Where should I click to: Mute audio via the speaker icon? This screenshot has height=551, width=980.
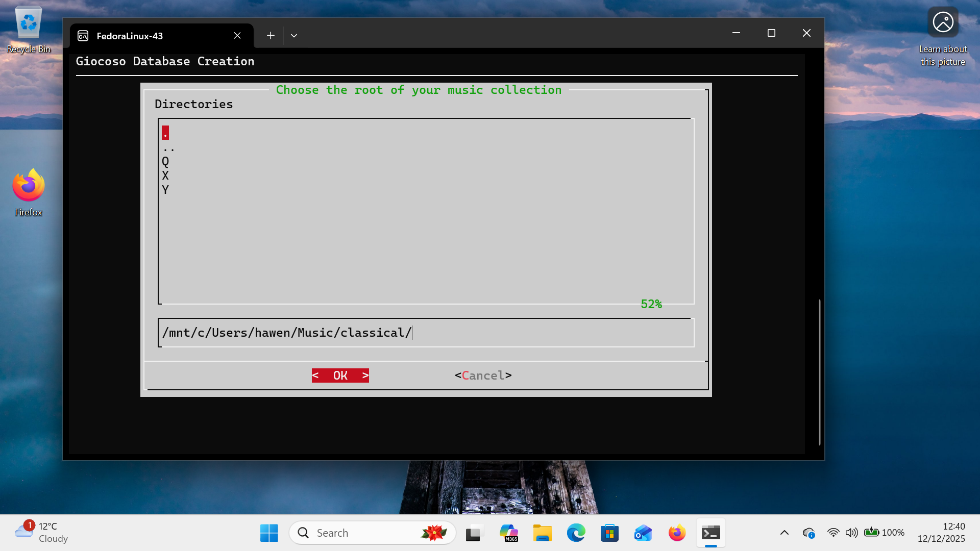pos(851,532)
